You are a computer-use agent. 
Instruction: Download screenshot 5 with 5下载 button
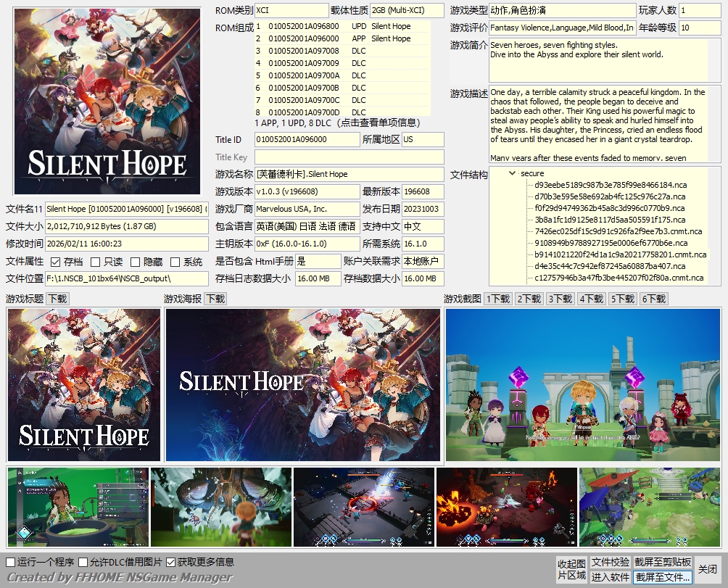coord(623,299)
